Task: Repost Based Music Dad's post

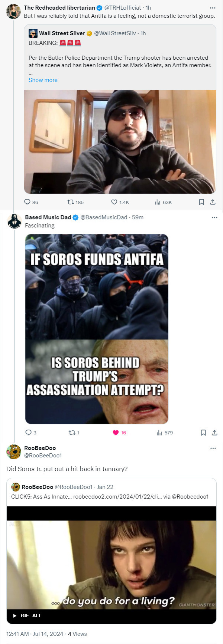Action: pos(72,433)
